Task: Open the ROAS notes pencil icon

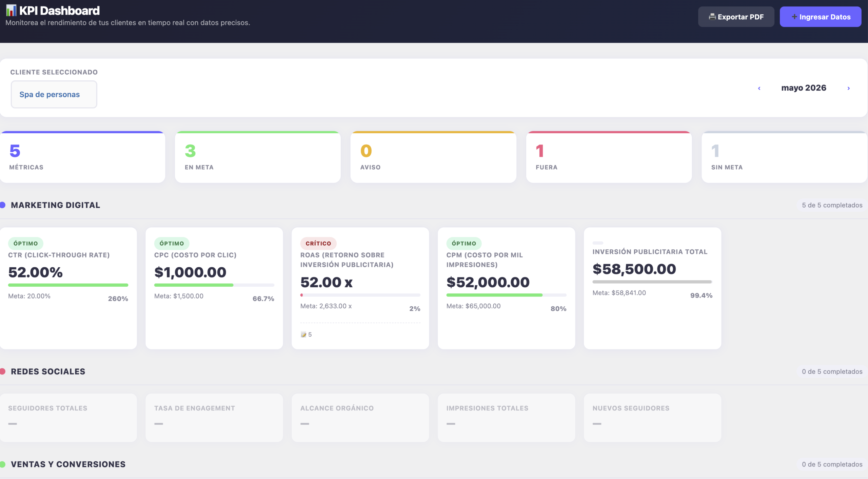Action: [303, 335]
